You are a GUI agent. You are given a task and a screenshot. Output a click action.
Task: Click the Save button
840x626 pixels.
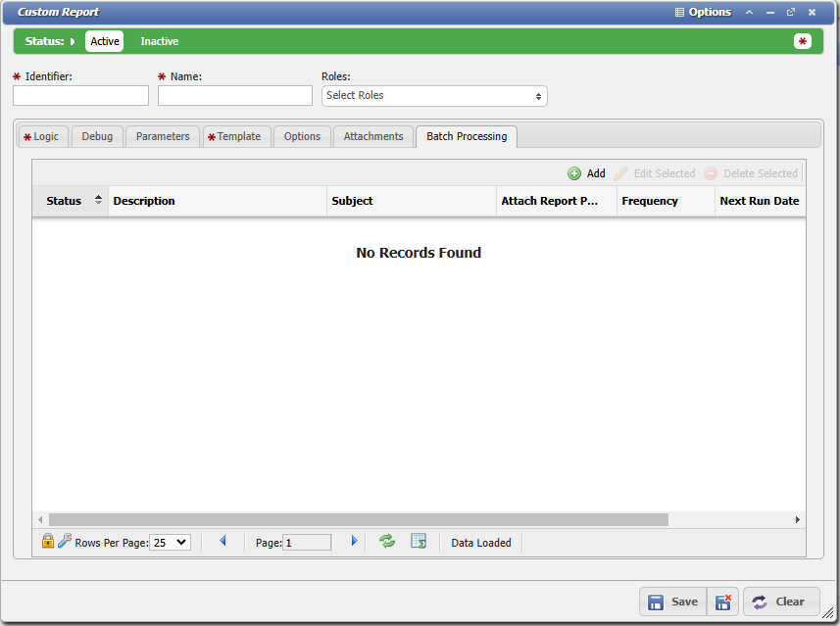673,602
